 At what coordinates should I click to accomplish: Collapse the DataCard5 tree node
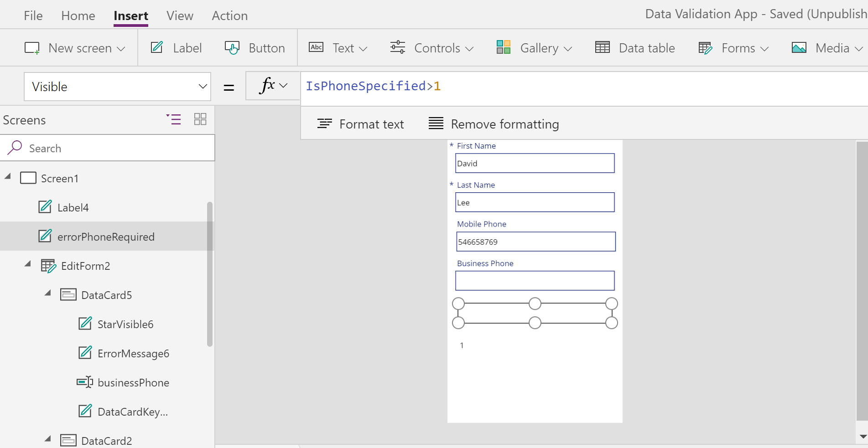coord(48,294)
